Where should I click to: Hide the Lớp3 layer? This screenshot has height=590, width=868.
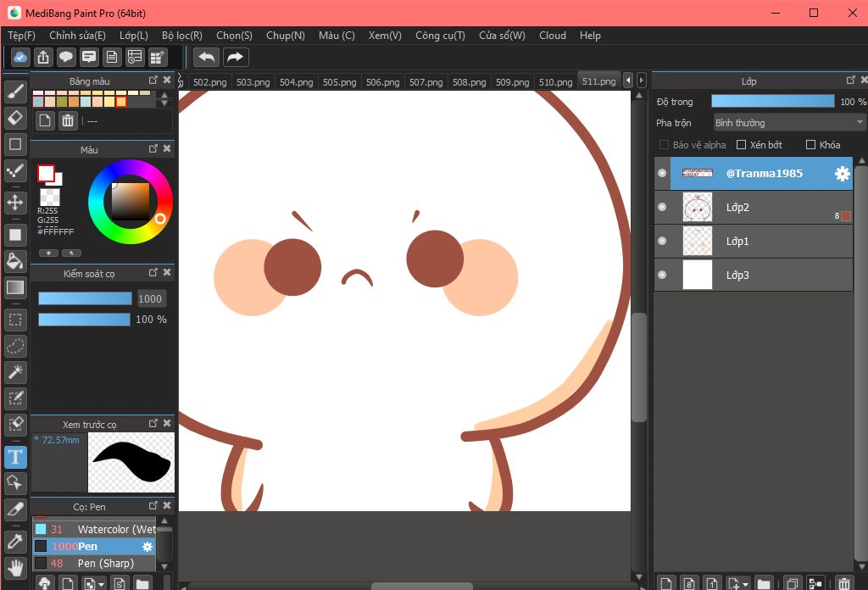click(x=662, y=275)
